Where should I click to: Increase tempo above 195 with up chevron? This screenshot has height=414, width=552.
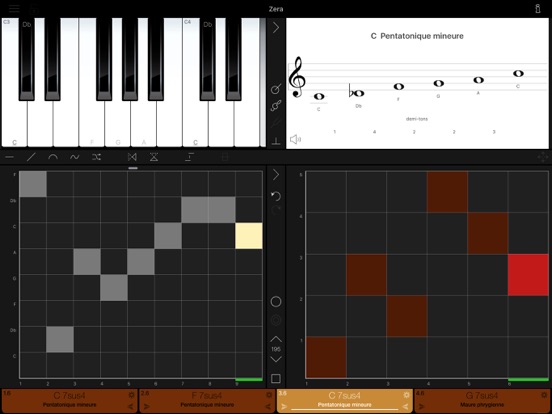pos(276,339)
